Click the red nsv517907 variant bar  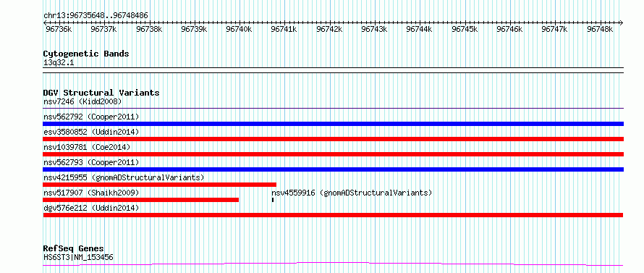click(x=141, y=200)
